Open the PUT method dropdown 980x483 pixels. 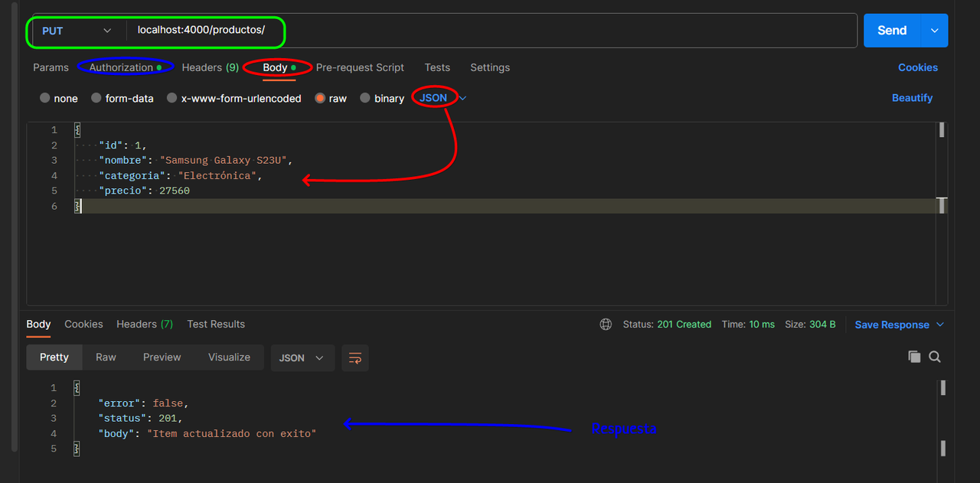coord(77,31)
